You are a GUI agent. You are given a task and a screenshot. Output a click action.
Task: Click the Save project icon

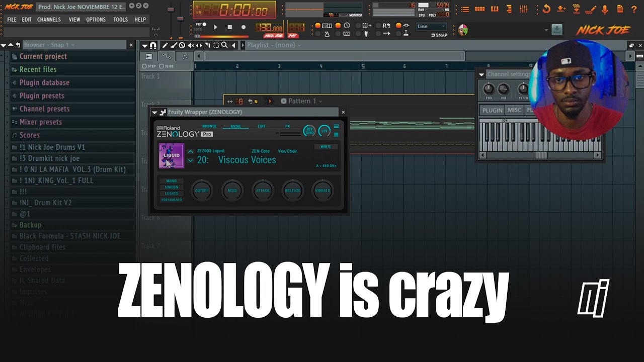click(x=561, y=9)
